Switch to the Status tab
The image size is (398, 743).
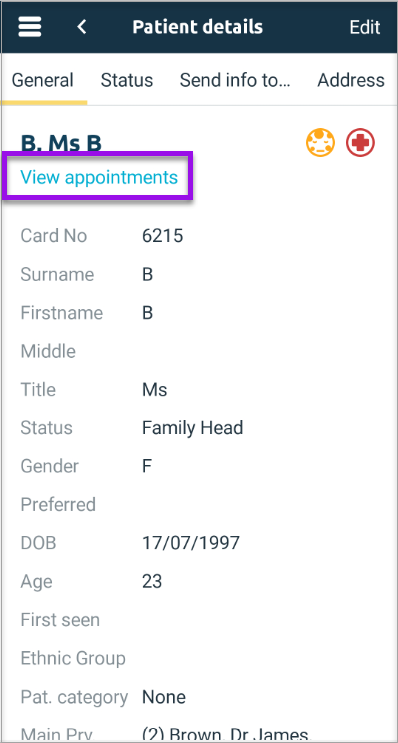pyautogui.click(x=127, y=80)
